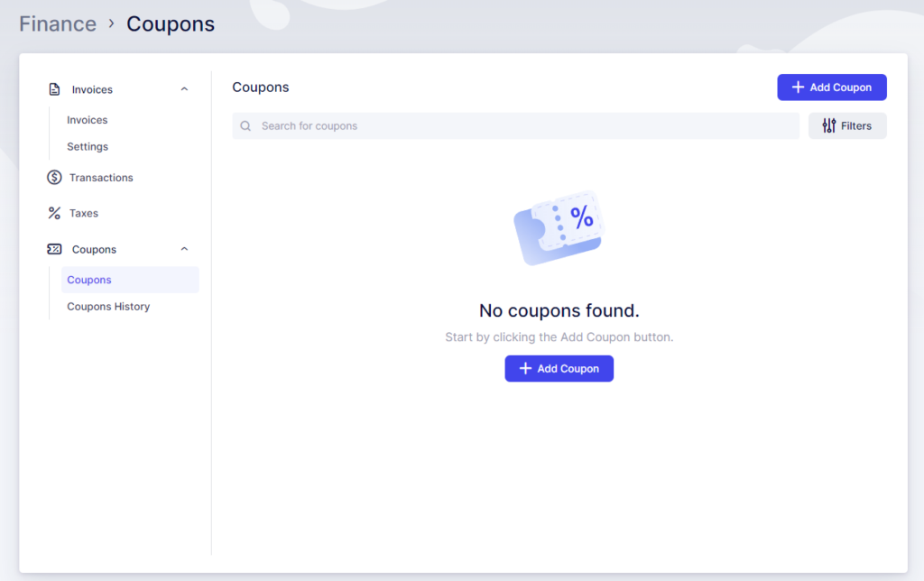Open the Taxes menu item

84,214
